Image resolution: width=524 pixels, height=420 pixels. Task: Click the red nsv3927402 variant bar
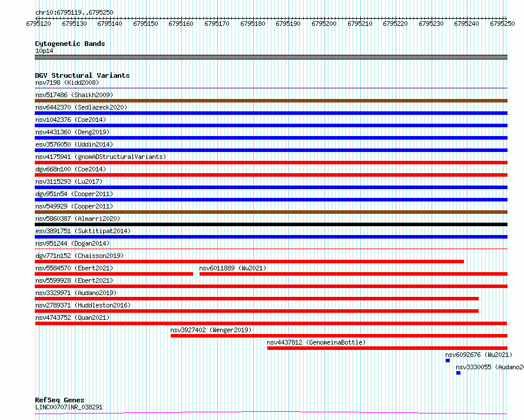click(x=339, y=336)
